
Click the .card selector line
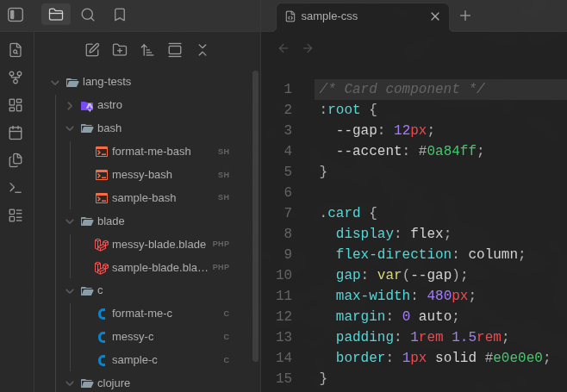(x=348, y=213)
